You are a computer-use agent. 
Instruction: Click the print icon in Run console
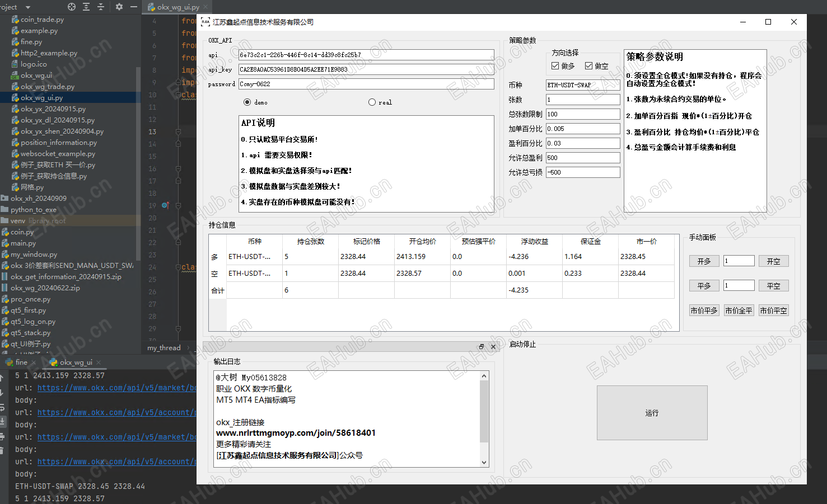pos(2,436)
